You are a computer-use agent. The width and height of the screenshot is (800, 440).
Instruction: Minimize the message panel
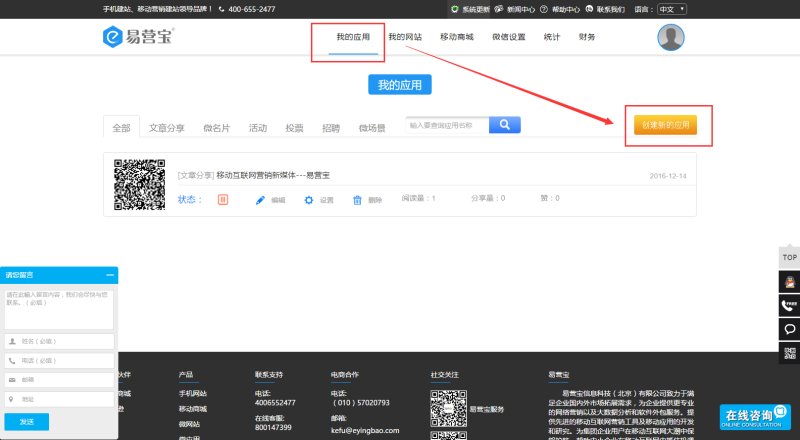(110, 274)
